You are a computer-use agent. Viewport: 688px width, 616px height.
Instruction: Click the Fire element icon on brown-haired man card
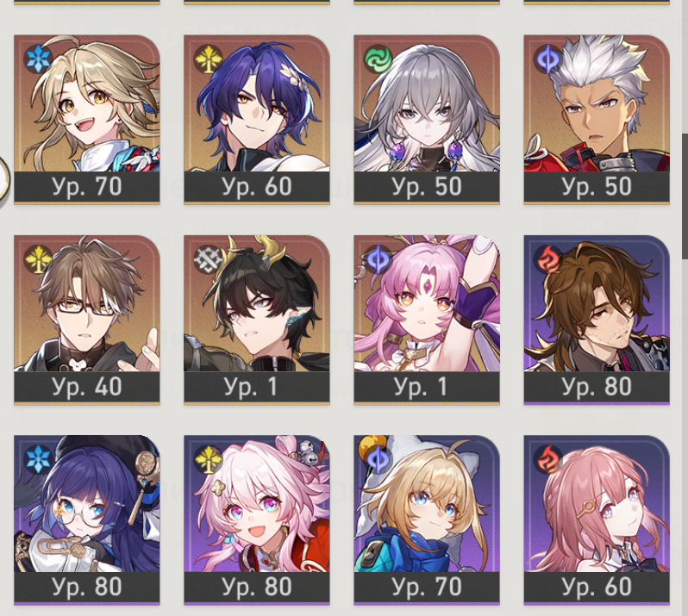[x=547, y=259]
